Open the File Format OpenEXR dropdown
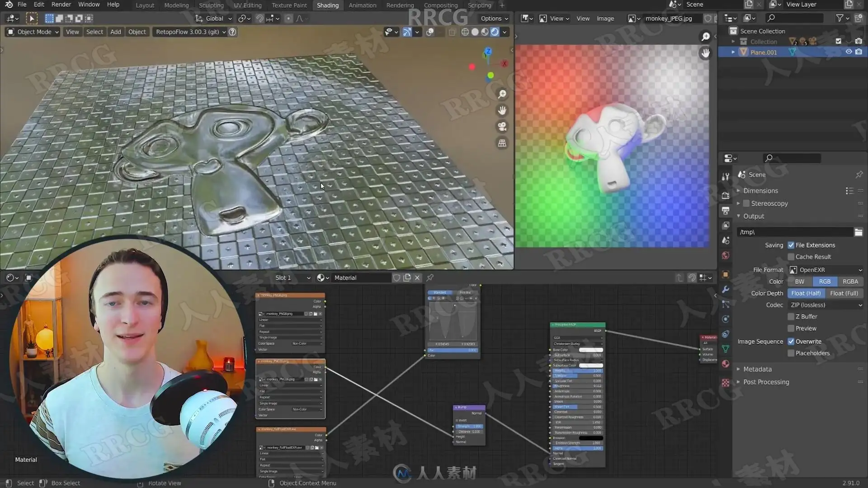The height and width of the screenshot is (488, 868). [x=826, y=270]
